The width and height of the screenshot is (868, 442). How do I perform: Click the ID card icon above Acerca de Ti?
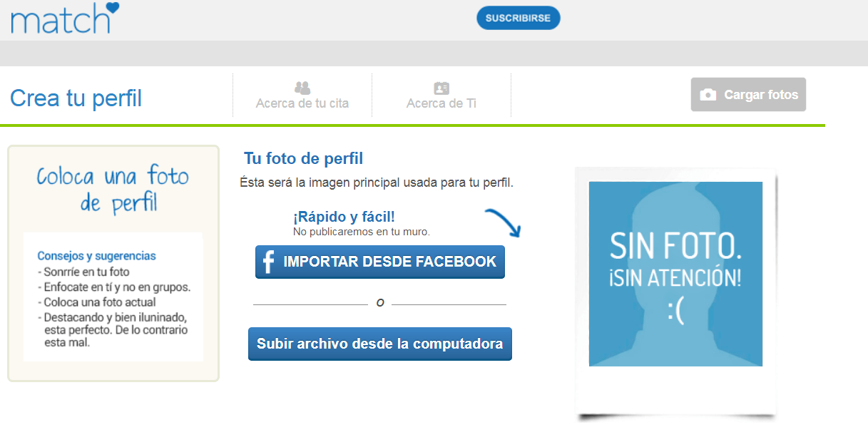(x=441, y=88)
